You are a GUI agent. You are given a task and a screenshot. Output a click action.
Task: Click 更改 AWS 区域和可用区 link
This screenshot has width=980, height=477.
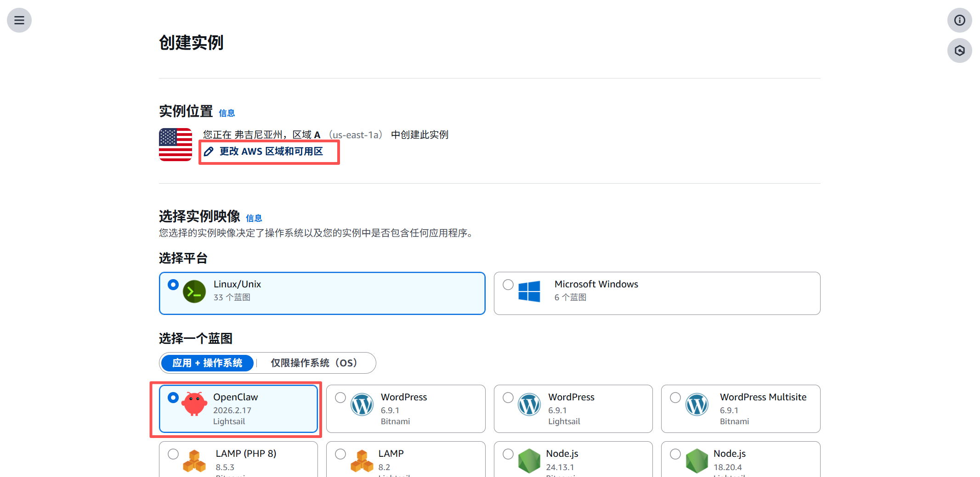coord(271,152)
